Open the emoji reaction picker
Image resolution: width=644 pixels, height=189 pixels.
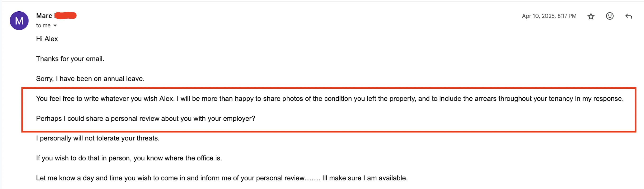[x=610, y=16]
